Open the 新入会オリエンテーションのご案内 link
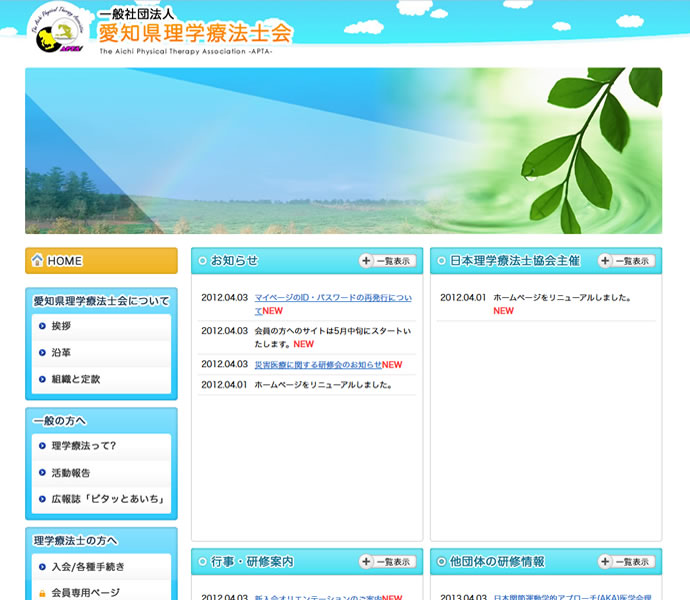The image size is (690, 600). [x=318, y=596]
